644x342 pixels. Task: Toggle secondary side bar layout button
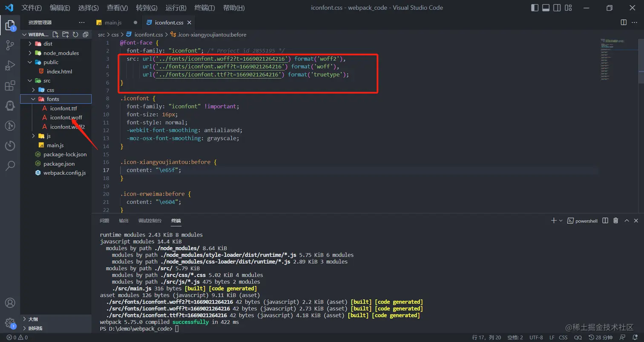click(x=557, y=8)
